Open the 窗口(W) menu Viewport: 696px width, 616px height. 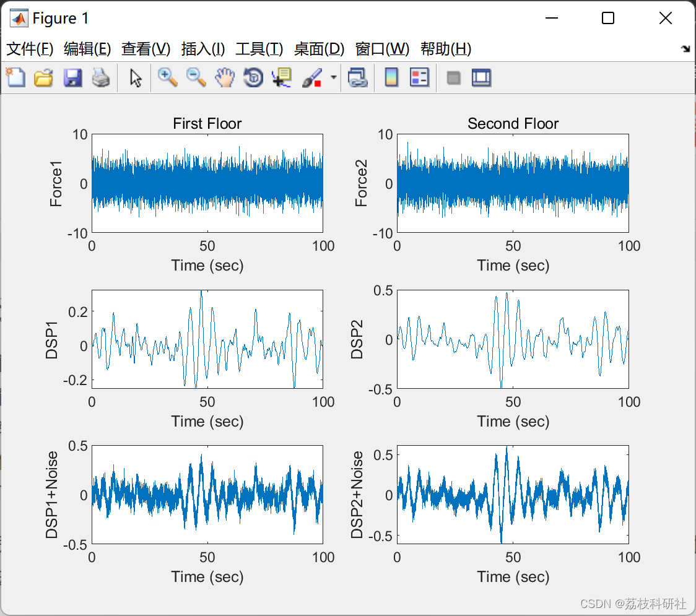click(382, 49)
